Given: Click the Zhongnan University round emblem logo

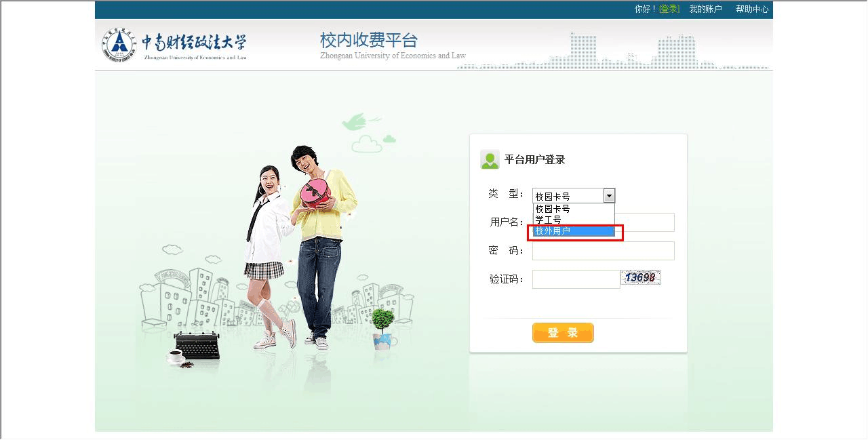Looking at the screenshot, I should [119, 45].
